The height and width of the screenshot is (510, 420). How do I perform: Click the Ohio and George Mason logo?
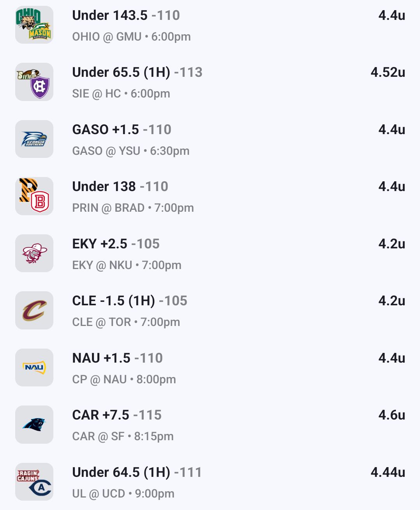(34, 25)
